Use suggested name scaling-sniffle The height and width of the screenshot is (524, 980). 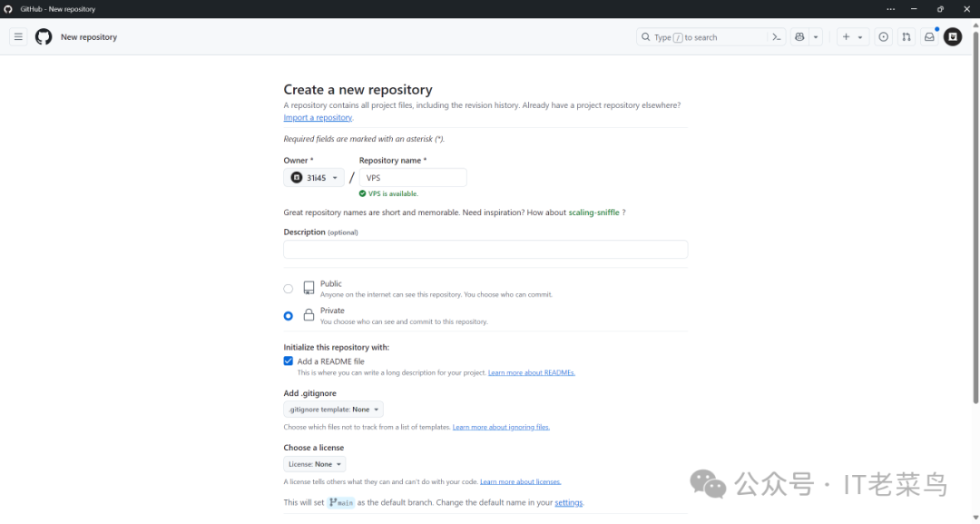click(593, 213)
